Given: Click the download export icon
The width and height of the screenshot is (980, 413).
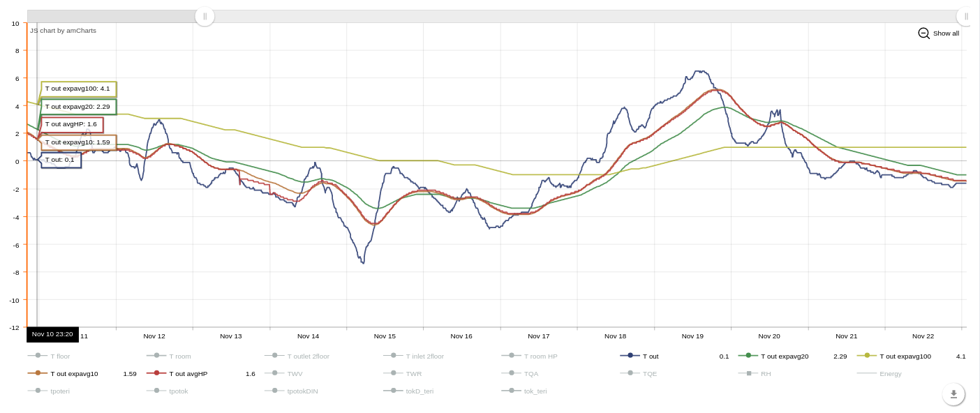Looking at the screenshot, I should point(953,394).
